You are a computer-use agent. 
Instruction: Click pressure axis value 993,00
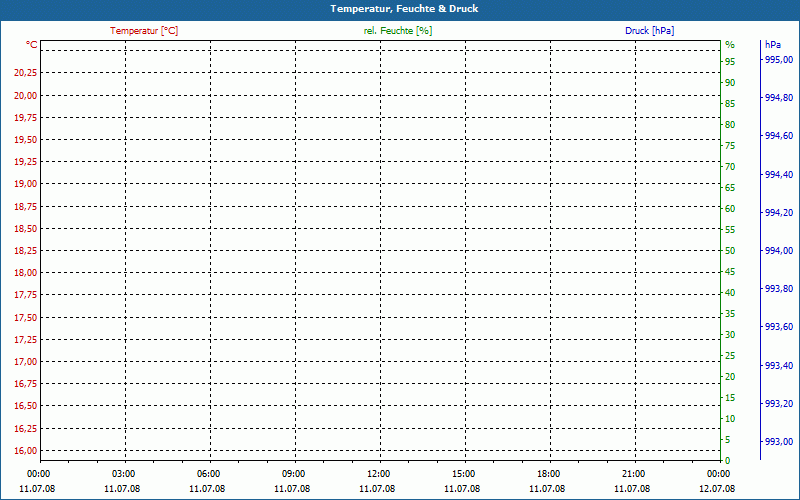(x=779, y=441)
